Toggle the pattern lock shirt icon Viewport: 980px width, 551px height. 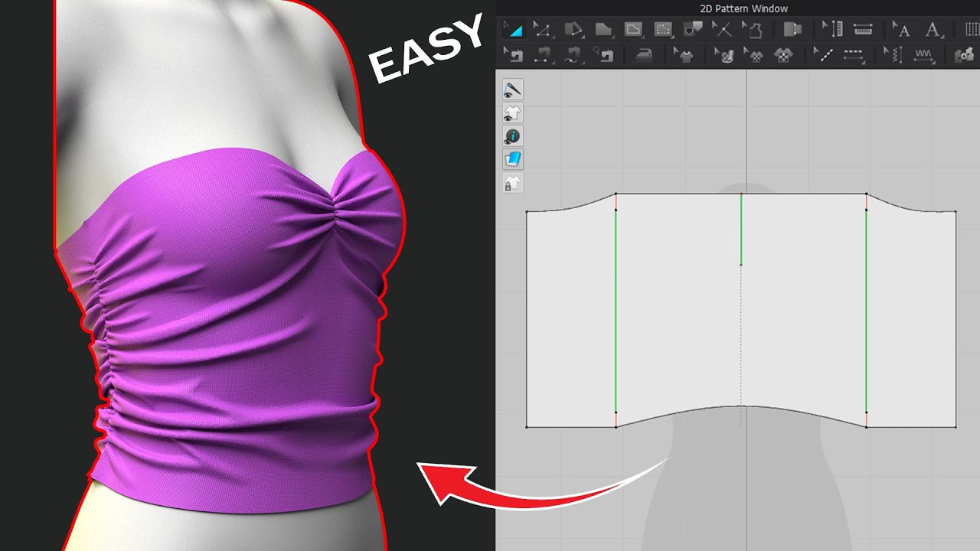(512, 183)
